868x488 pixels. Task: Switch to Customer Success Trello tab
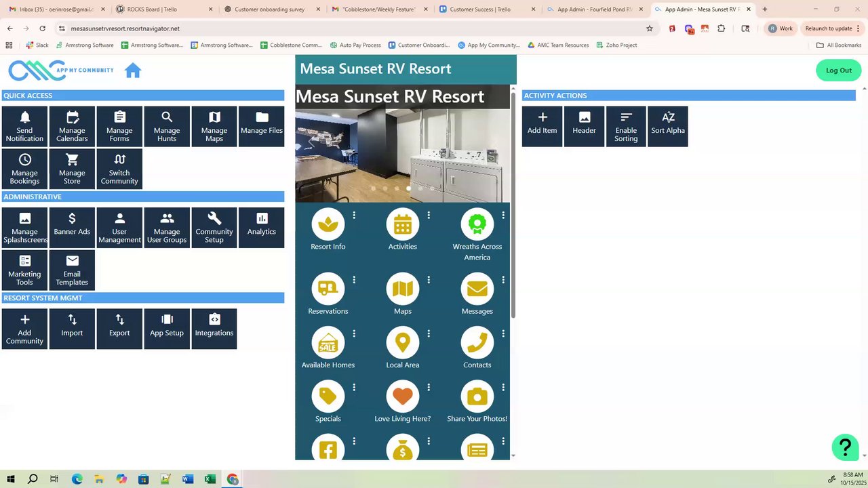486,9
